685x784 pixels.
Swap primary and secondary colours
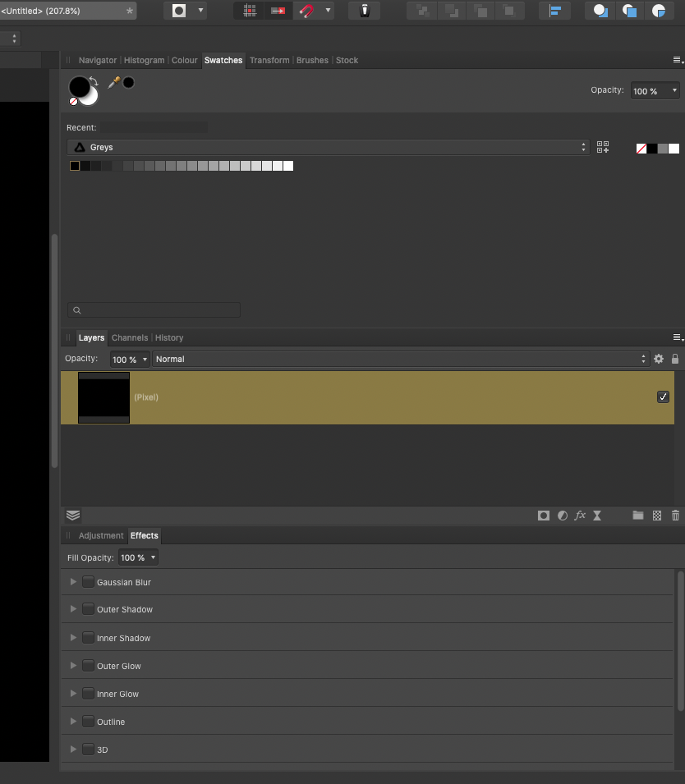(94, 81)
